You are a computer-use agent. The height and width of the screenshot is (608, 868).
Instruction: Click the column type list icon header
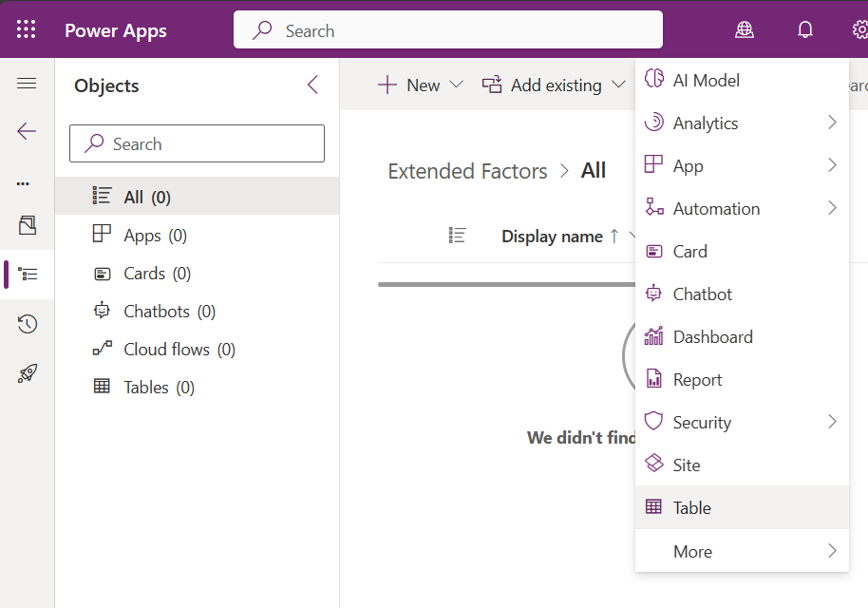pos(457,236)
